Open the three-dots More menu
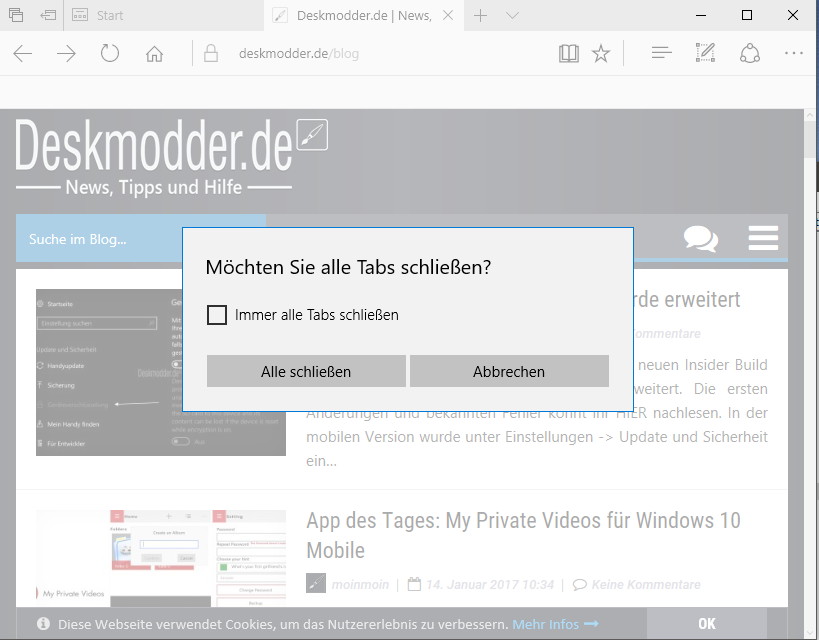This screenshot has height=640, width=819. point(794,53)
